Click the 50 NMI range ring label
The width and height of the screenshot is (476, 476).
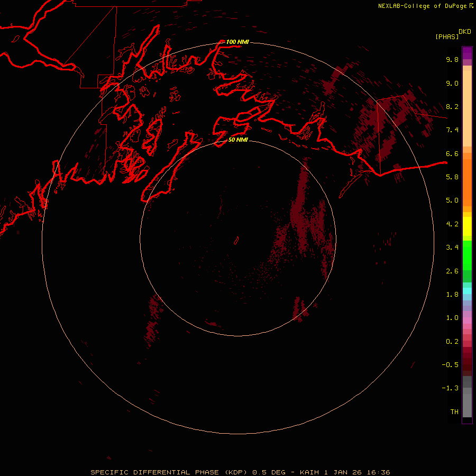pos(238,140)
